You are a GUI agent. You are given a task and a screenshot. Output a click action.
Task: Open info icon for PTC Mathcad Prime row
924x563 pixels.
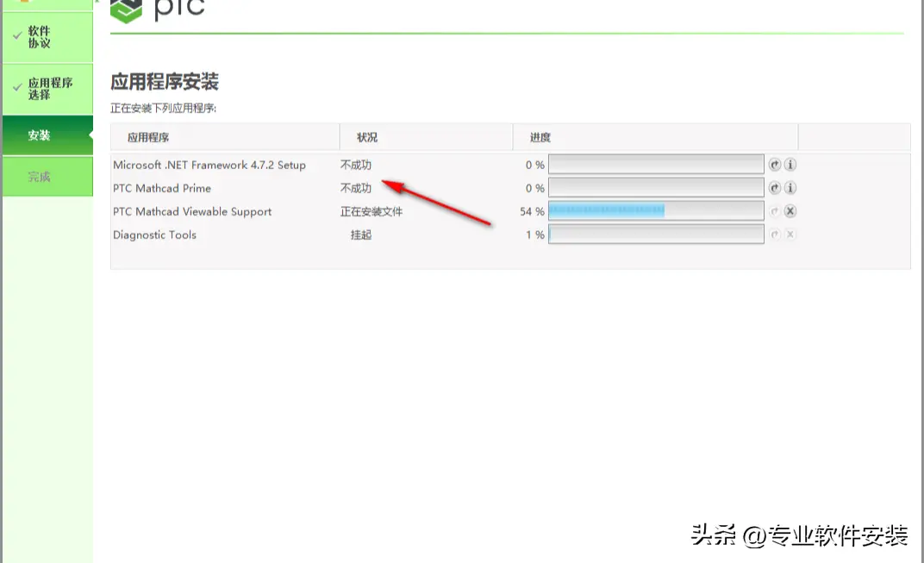[790, 188]
